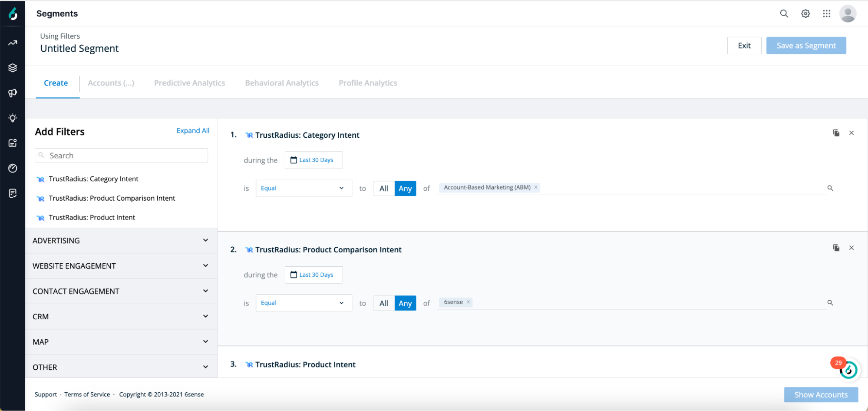
Task: Open the settings gear icon
Action: [805, 13]
